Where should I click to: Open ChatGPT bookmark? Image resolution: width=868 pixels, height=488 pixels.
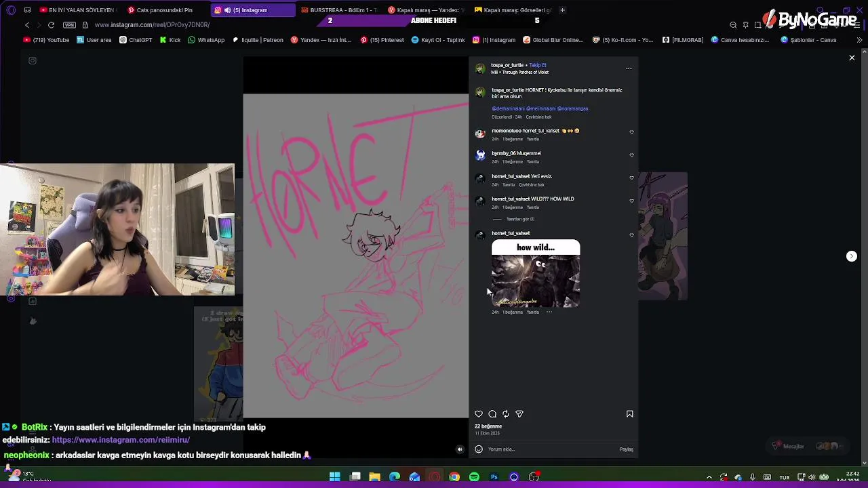[x=136, y=40]
